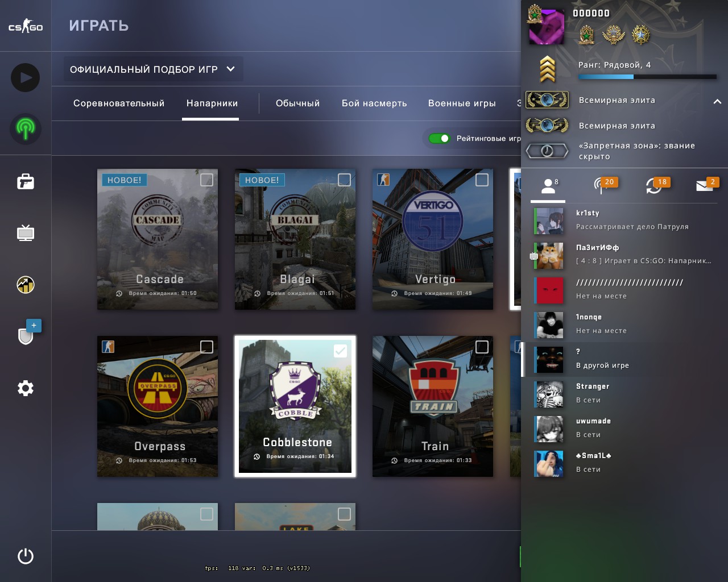Viewport: 728px width, 582px height.
Task: Open the Военные игры tab
Action: click(x=462, y=103)
